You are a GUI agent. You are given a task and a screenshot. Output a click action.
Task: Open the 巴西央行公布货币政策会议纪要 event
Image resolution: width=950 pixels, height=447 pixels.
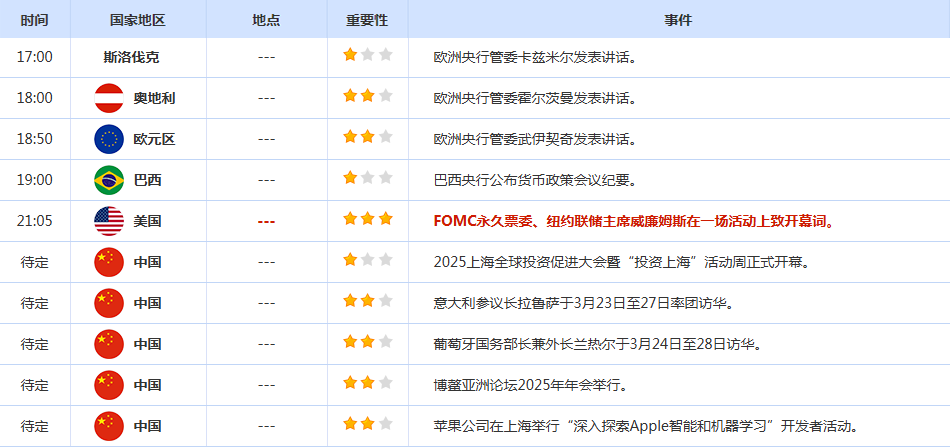coord(549,180)
